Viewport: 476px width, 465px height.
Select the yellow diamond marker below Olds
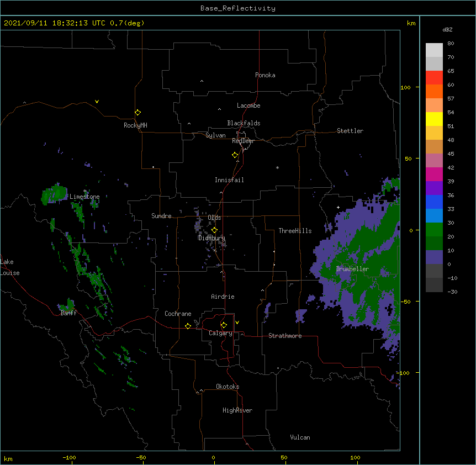pyautogui.click(x=214, y=230)
